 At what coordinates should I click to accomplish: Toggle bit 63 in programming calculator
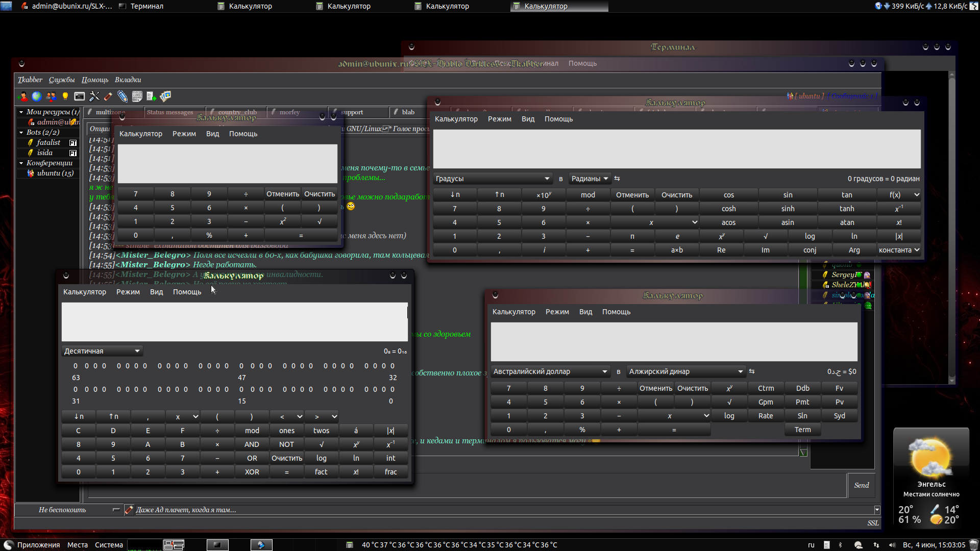tap(76, 366)
